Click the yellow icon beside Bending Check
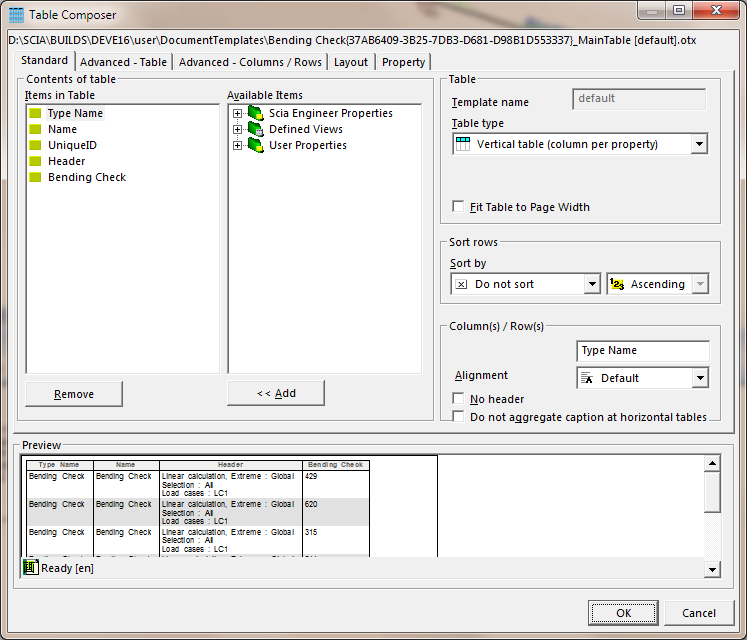 (x=35, y=177)
